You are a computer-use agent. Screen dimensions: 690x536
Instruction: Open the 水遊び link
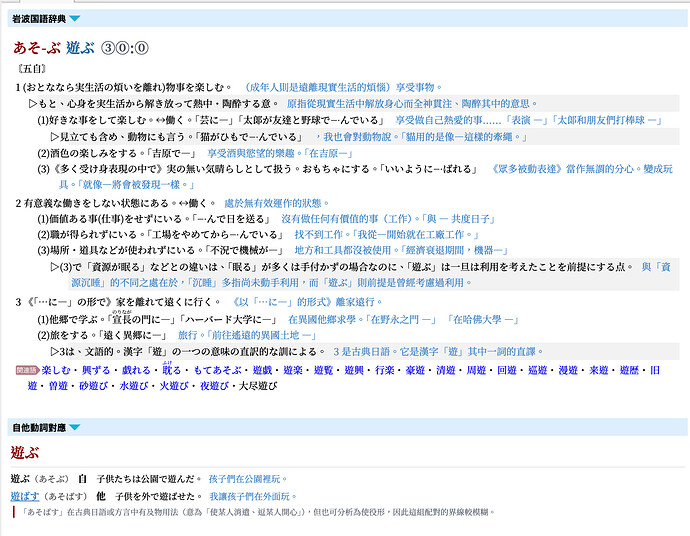click(134, 386)
